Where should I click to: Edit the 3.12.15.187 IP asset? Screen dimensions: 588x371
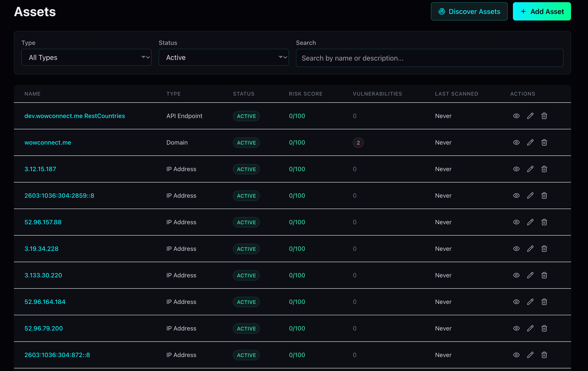(x=530, y=169)
